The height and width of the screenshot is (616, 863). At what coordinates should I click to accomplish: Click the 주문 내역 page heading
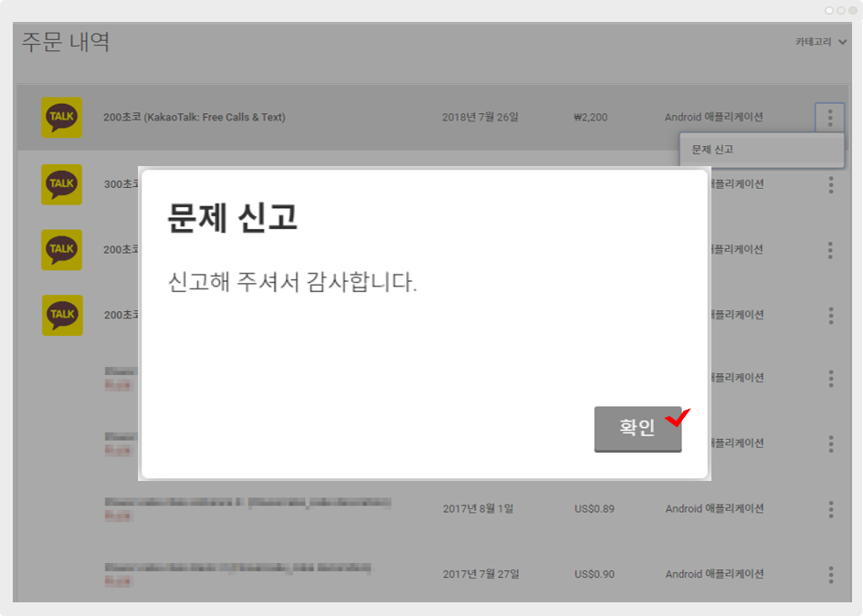(x=66, y=42)
